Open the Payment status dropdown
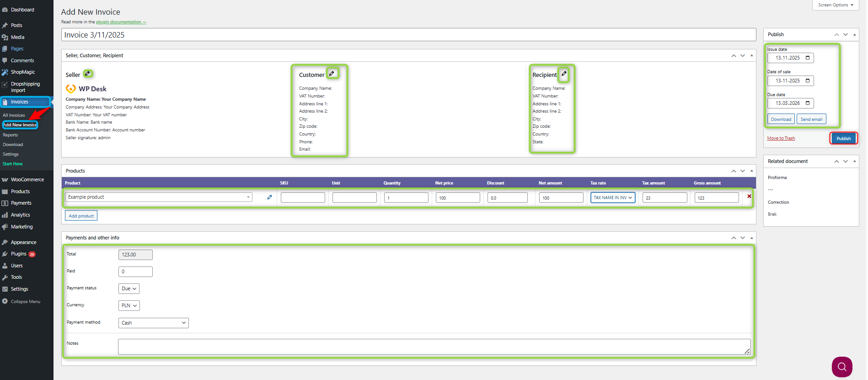Screen dimensions: 868x380 click(129, 289)
